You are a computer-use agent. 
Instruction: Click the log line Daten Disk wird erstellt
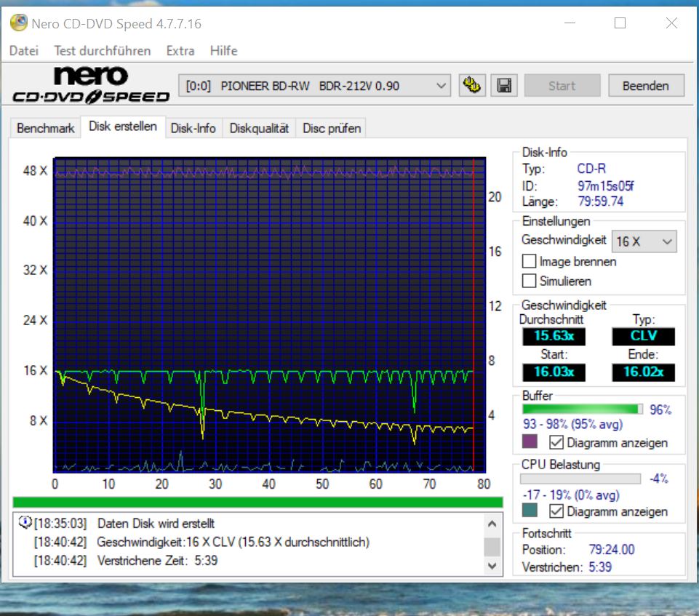tap(156, 524)
